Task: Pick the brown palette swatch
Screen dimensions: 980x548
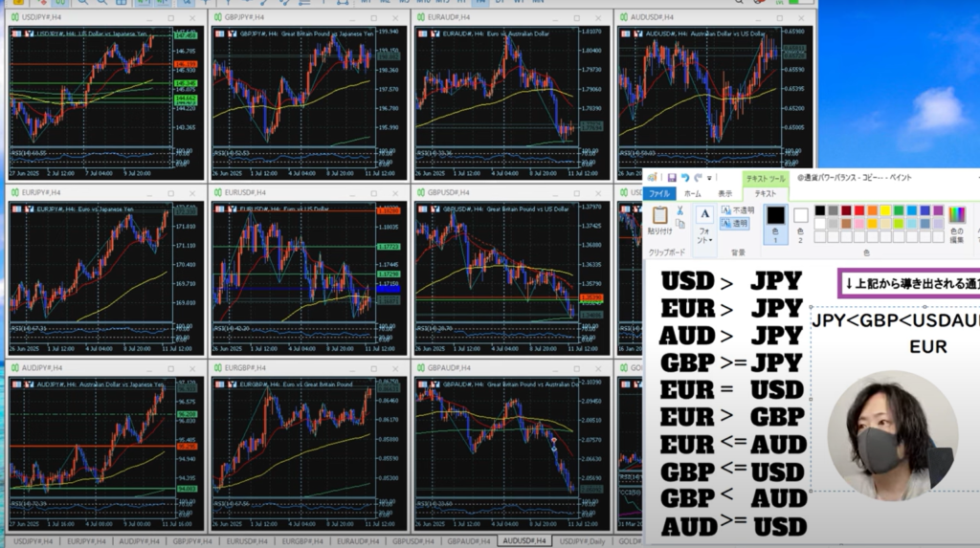Action: point(846,224)
